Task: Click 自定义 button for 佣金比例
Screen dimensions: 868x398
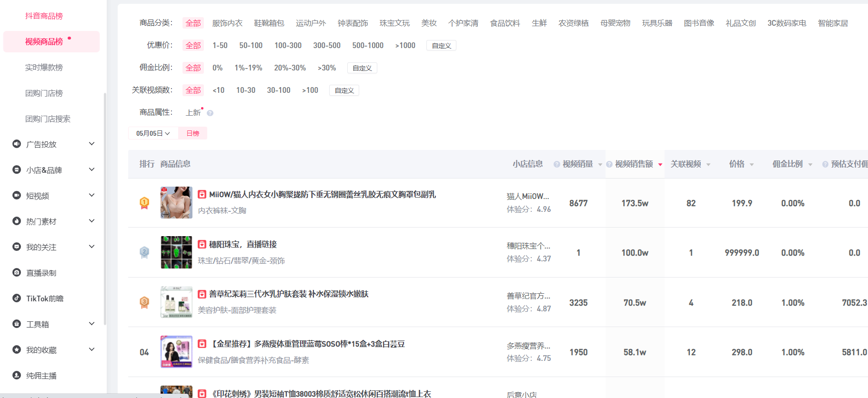Action: pos(362,68)
